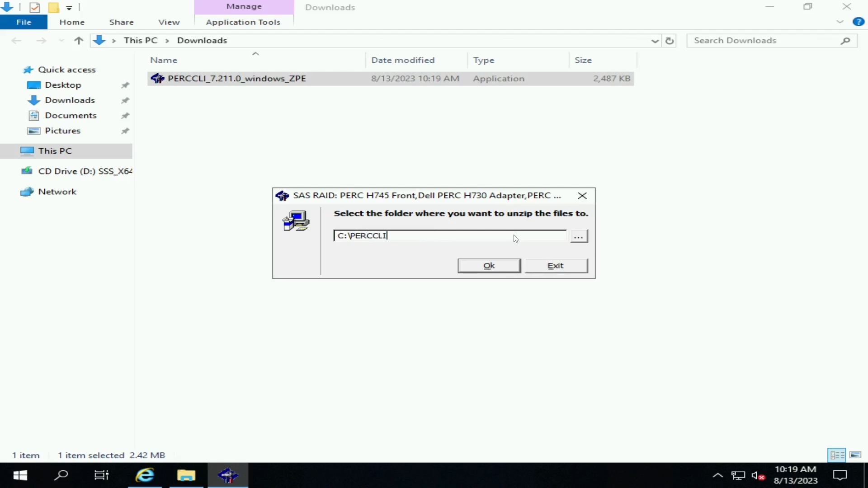Expand the navigation back arrow dropdown
This screenshot has width=868, height=488.
60,40
